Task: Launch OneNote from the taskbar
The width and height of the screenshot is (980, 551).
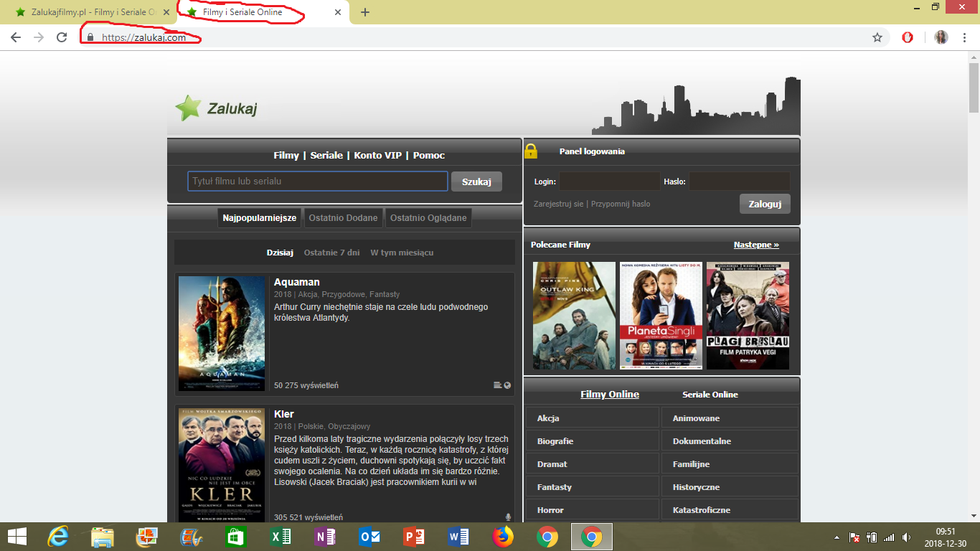Action: tap(324, 537)
